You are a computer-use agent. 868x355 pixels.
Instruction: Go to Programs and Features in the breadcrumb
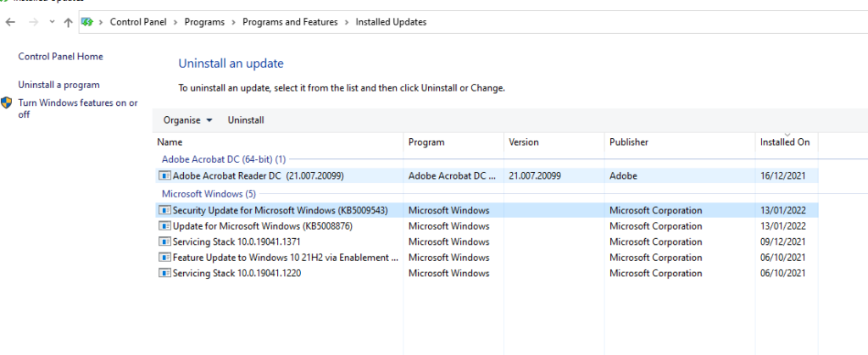(x=290, y=22)
